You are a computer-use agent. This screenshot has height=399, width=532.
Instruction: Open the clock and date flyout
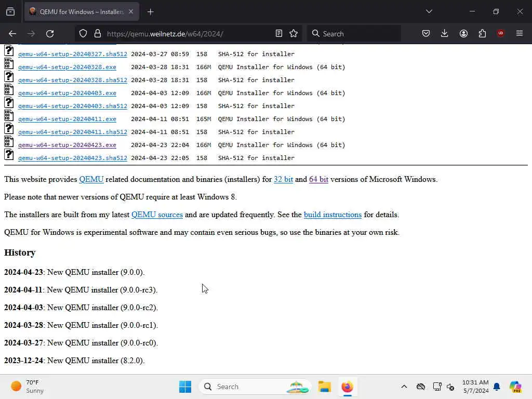[476, 387]
